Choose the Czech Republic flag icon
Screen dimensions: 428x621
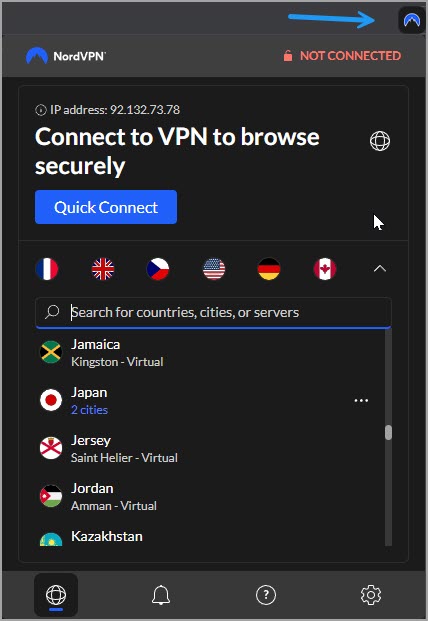[x=158, y=269]
